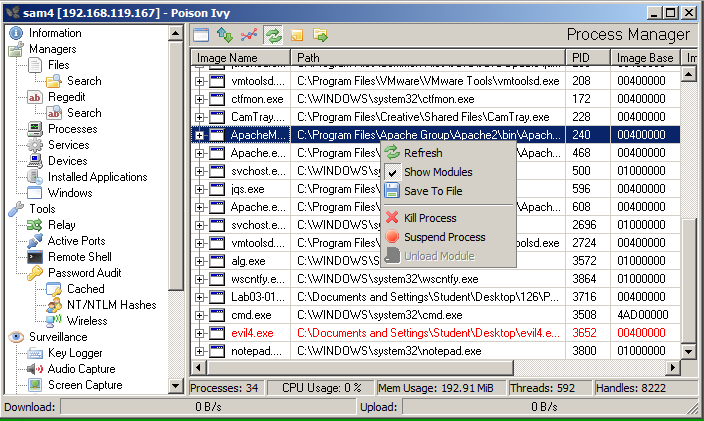This screenshot has width=704, height=421.
Task: Choose Save To File menu entry
Action: point(448,191)
